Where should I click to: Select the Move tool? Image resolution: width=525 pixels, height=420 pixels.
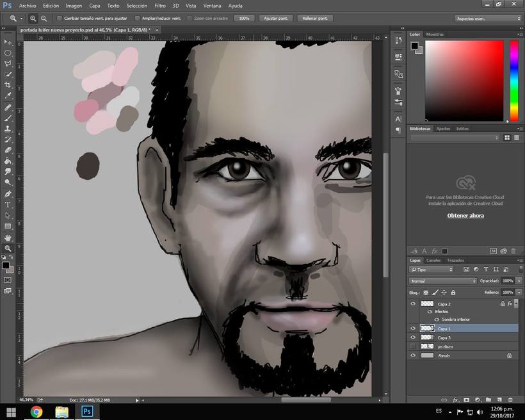click(8, 42)
